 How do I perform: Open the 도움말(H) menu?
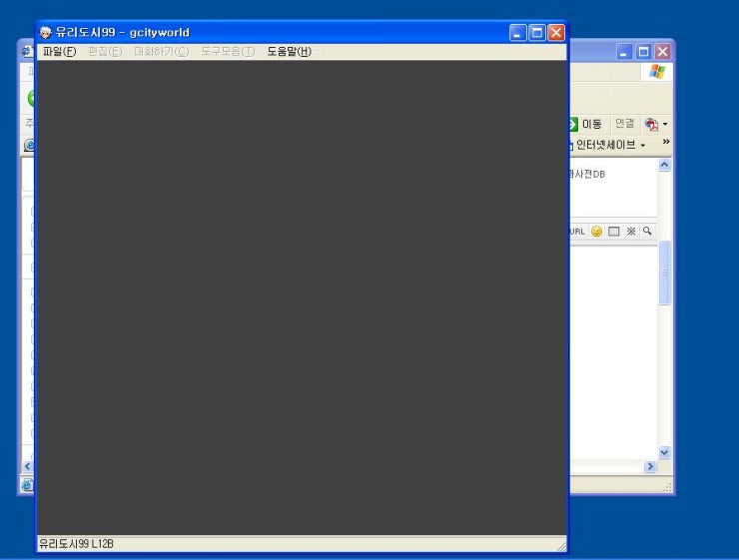point(289,52)
